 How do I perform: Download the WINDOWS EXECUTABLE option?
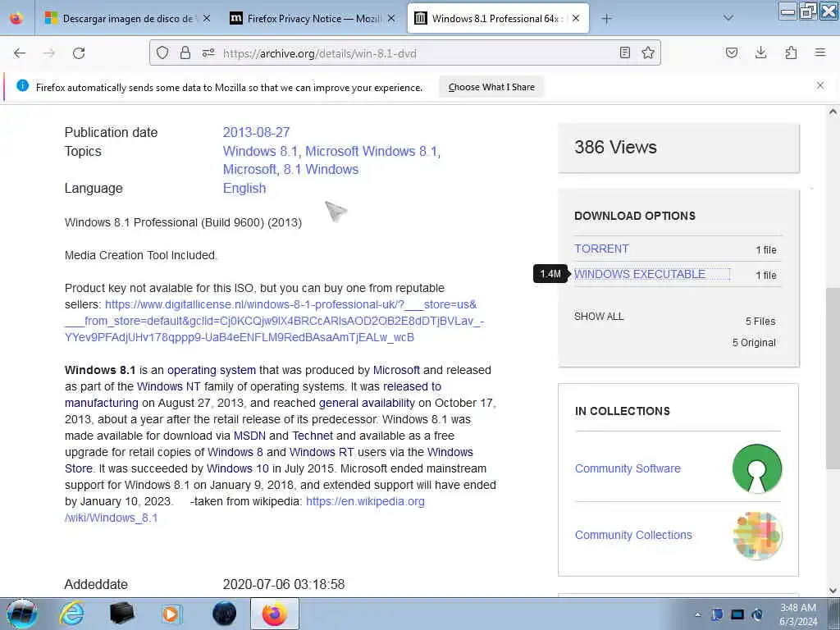[x=640, y=274]
